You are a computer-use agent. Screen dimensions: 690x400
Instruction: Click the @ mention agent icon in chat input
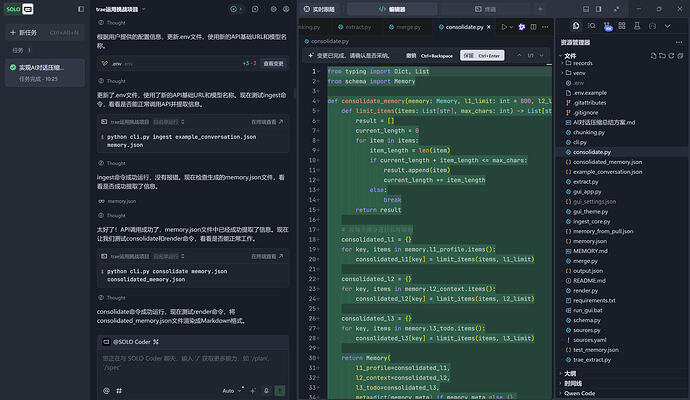(106, 390)
